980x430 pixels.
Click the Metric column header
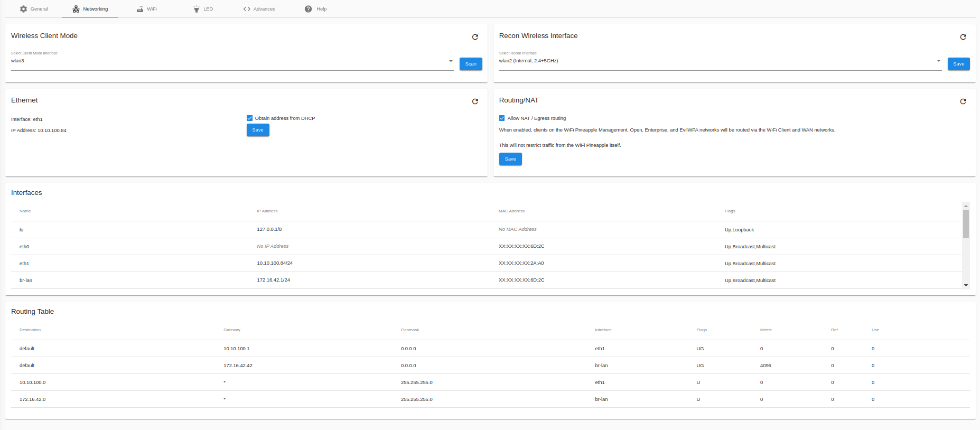766,330
